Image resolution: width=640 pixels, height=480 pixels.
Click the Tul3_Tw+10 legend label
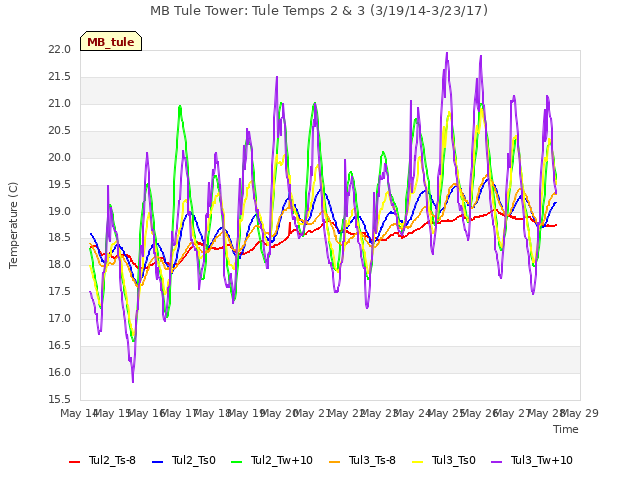click(x=542, y=460)
